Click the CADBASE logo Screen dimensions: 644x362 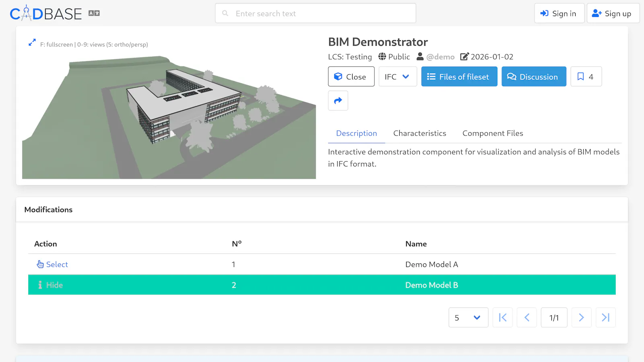coord(46,13)
